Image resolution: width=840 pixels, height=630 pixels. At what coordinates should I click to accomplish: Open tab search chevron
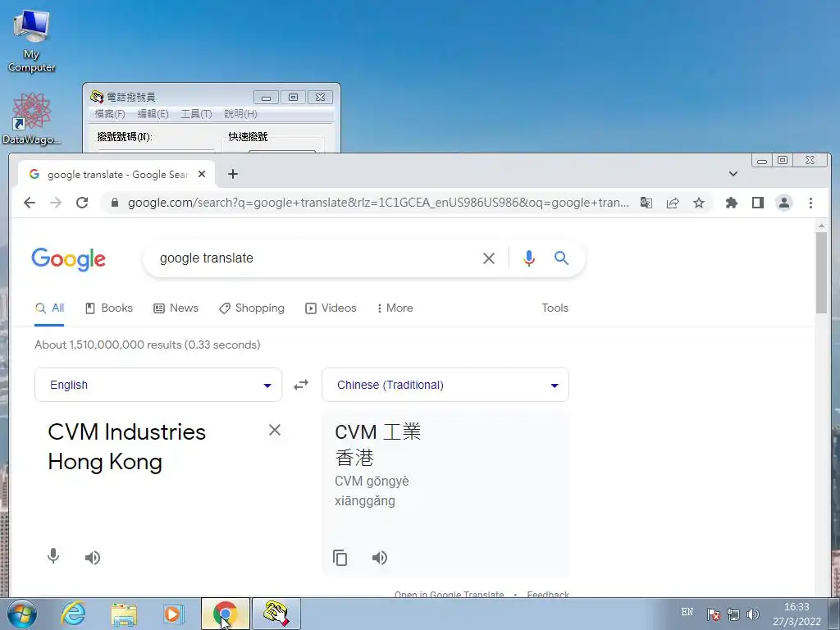click(733, 174)
